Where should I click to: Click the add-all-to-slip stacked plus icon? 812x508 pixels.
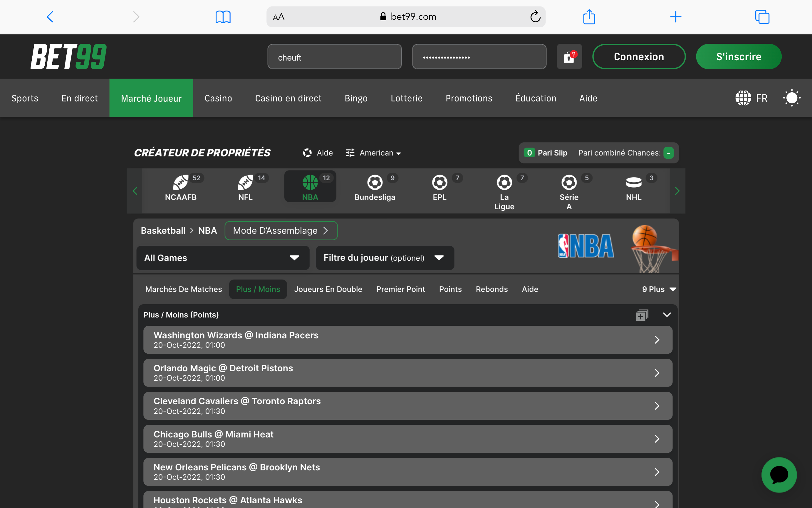642,315
